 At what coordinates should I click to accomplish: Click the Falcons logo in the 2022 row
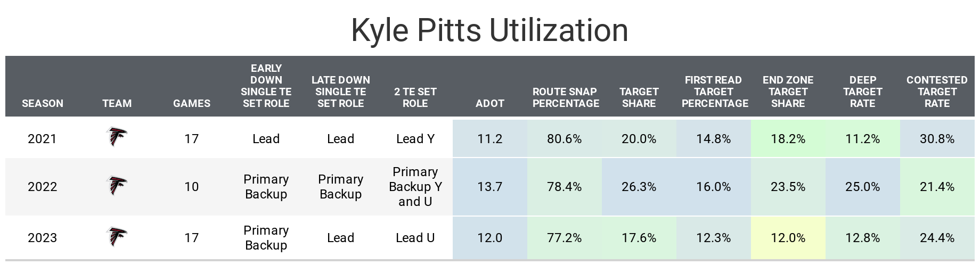coord(117,186)
